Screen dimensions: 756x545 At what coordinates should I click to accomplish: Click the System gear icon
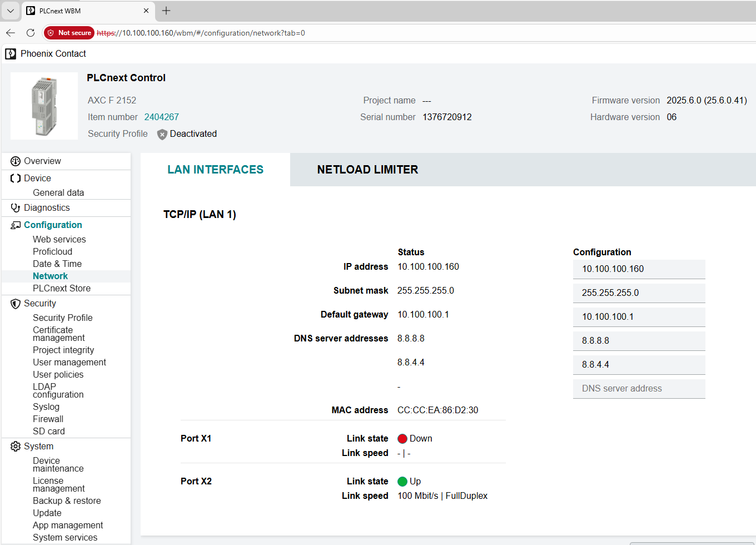coord(16,447)
